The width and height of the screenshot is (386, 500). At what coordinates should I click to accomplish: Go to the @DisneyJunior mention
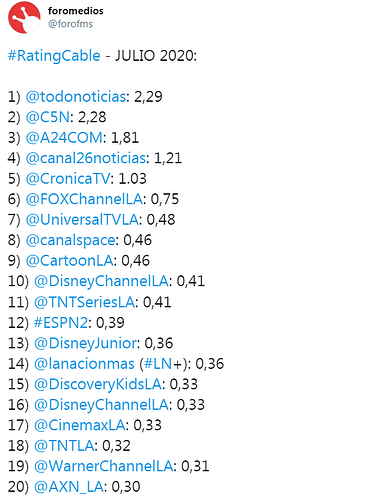pos(86,343)
